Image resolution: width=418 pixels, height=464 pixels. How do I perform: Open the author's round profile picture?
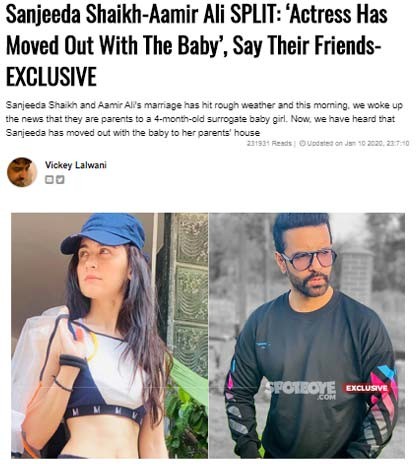point(22,172)
